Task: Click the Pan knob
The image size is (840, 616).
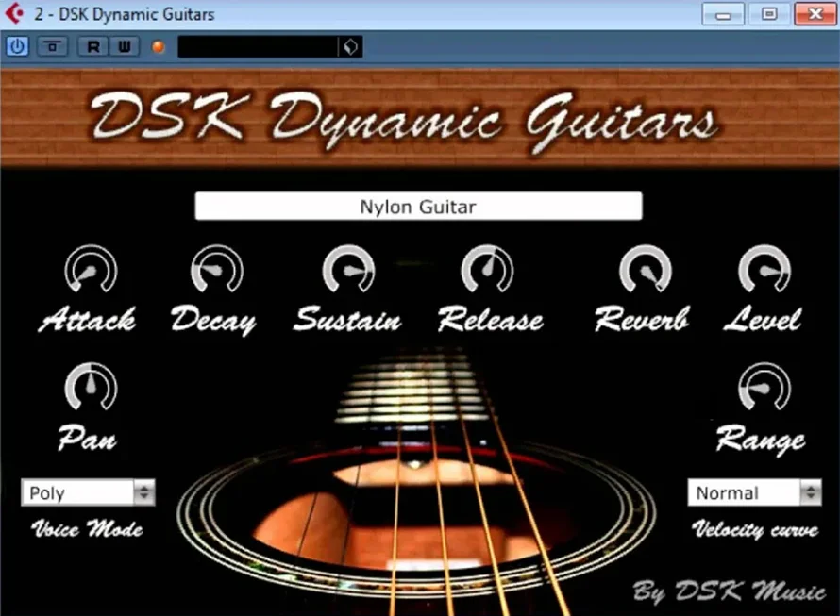Action: click(x=91, y=388)
